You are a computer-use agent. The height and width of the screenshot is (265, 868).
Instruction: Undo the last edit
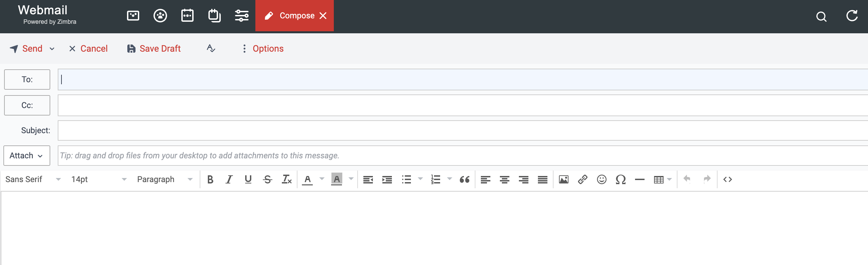687,179
